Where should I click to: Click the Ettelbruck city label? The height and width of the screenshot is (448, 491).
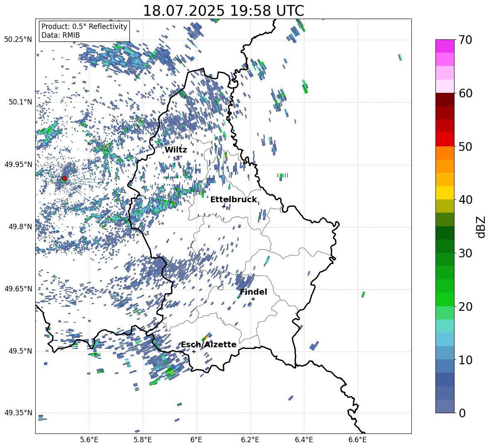[x=233, y=200]
